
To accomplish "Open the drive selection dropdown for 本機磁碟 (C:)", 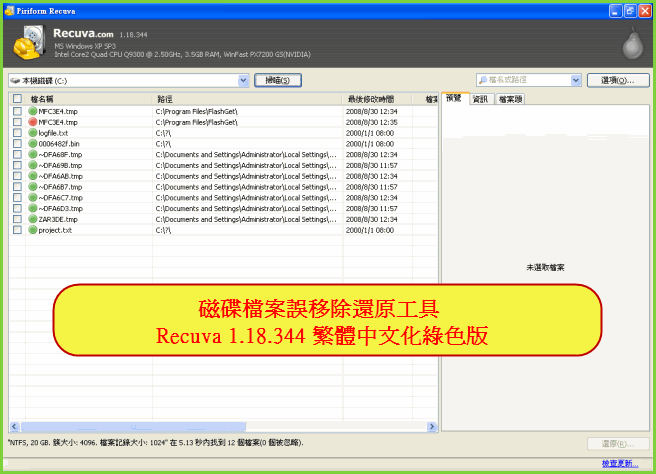I will (x=244, y=80).
